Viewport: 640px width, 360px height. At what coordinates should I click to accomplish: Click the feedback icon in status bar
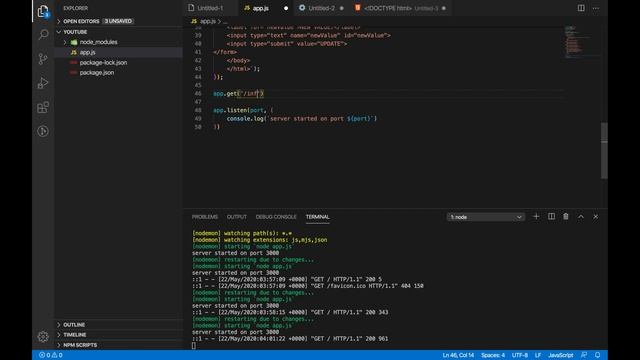(584, 355)
